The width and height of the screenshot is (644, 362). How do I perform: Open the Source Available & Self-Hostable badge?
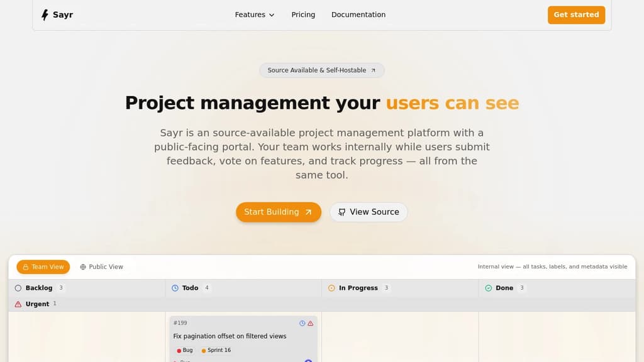(321, 70)
